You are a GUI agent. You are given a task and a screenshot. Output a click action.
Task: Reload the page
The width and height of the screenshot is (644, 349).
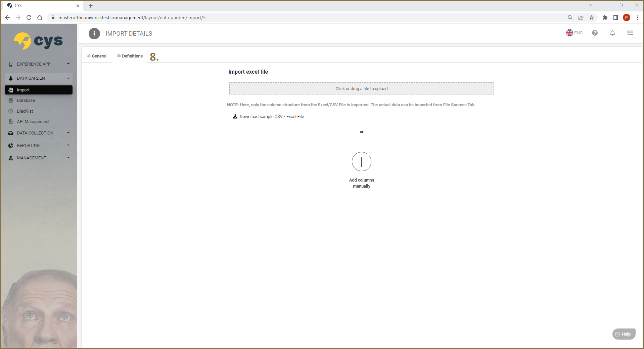tap(29, 17)
